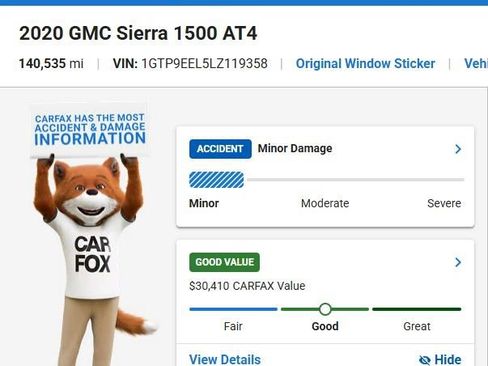Click the Fair value segment

coord(233,309)
